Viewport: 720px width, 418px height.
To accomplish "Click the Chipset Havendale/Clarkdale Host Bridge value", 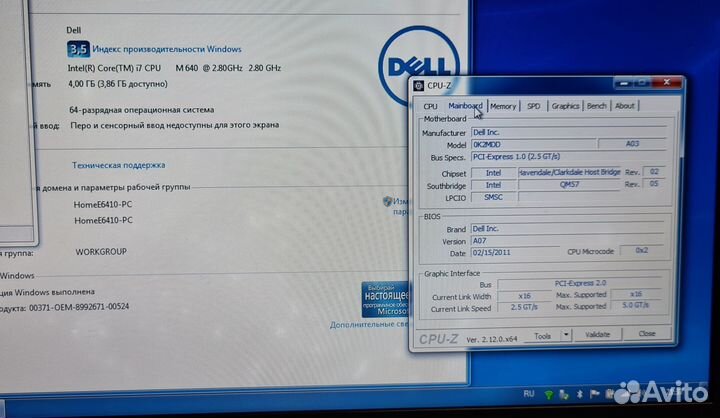I will [569, 172].
